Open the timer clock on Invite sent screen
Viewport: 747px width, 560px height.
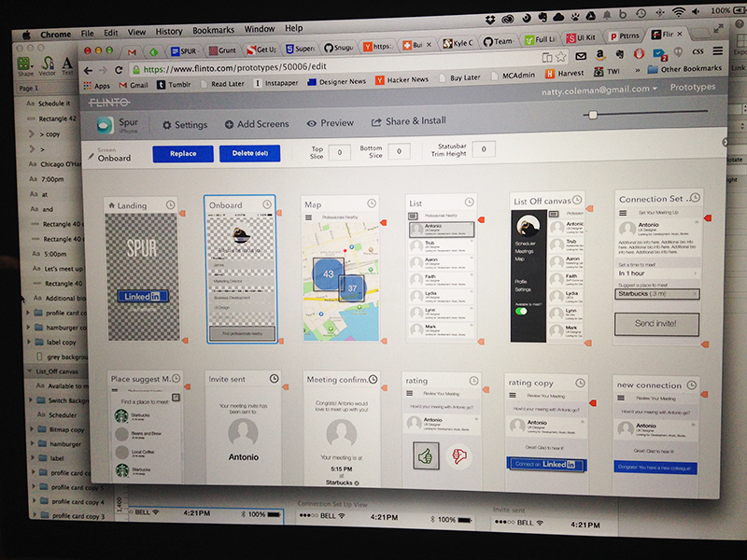coord(275,379)
